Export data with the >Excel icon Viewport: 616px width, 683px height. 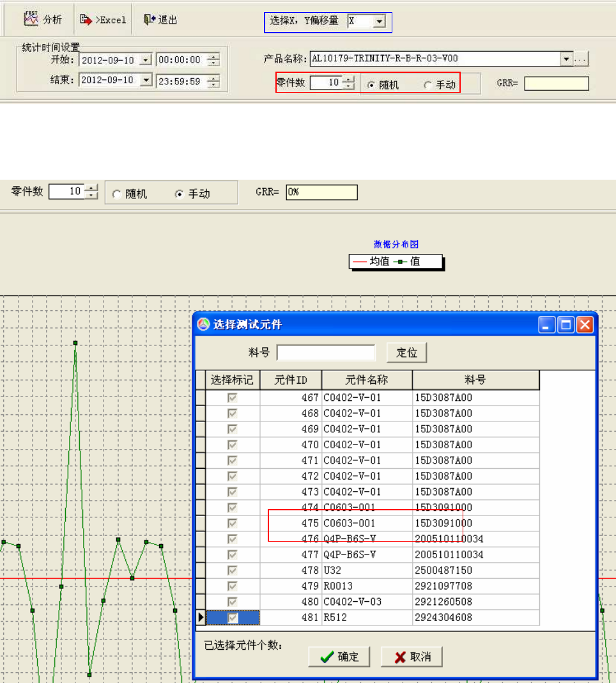click(x=86, y=19)
